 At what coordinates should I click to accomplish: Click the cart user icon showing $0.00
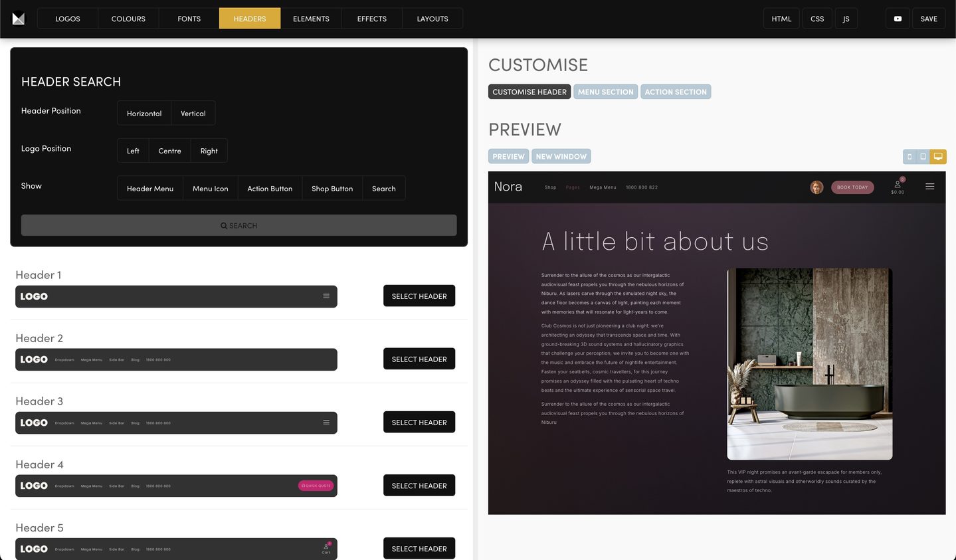898,186
